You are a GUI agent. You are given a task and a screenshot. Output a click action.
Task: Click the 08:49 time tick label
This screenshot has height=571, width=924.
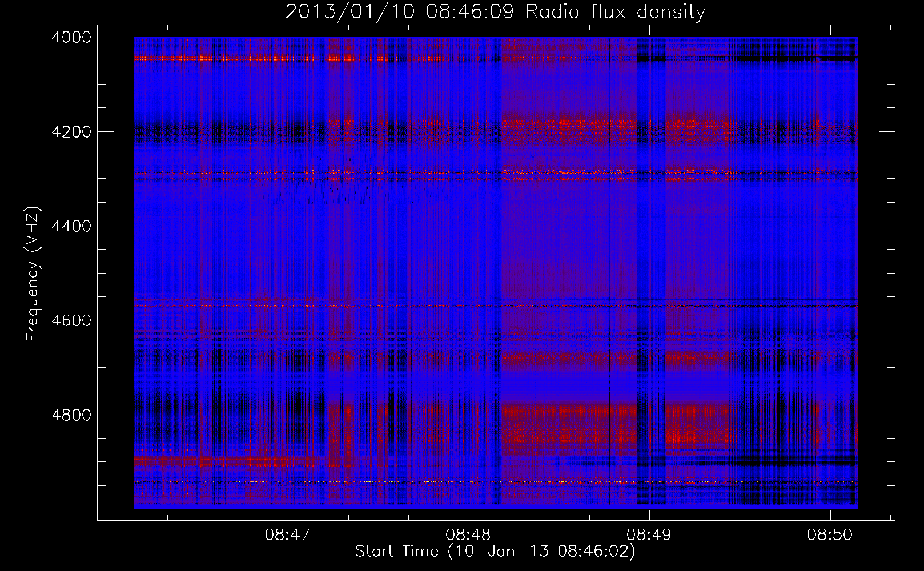[x=649, y=534]
